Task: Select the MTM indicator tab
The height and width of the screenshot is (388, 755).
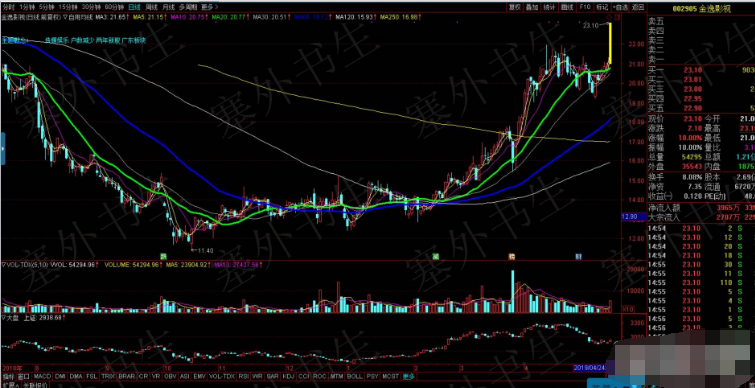Action: click(336, 376)
